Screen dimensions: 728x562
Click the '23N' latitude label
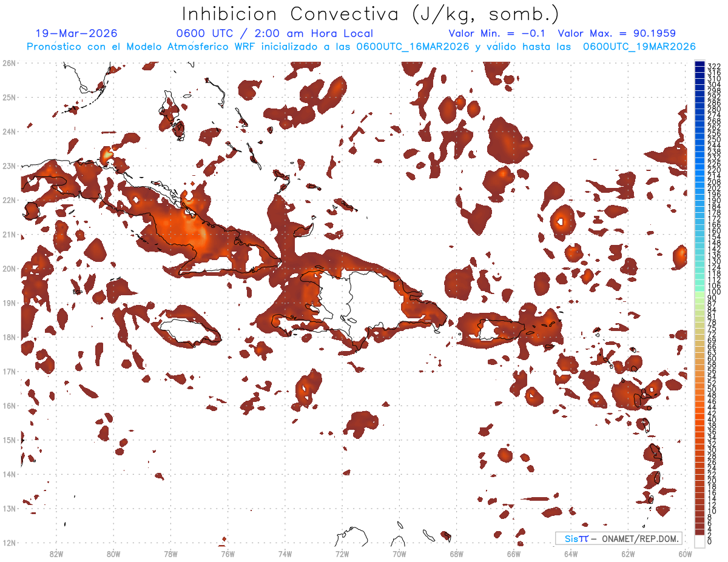click(8, 166)
